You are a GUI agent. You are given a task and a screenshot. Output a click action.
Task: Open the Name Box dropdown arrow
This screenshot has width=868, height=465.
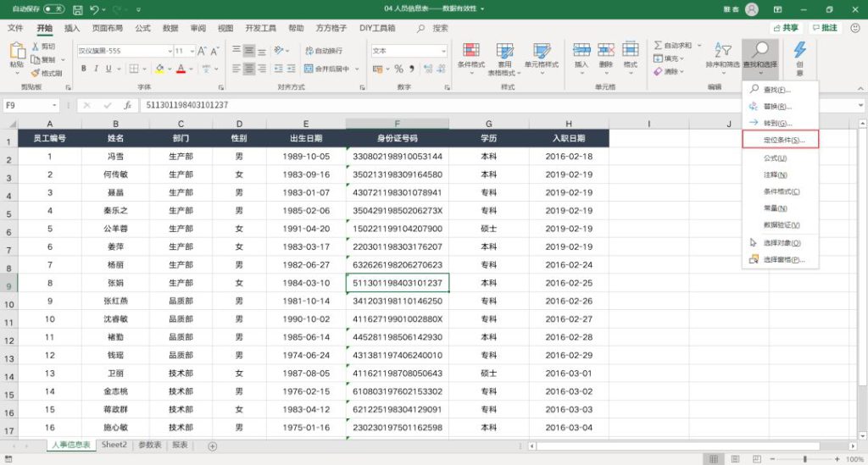(55, 106)
